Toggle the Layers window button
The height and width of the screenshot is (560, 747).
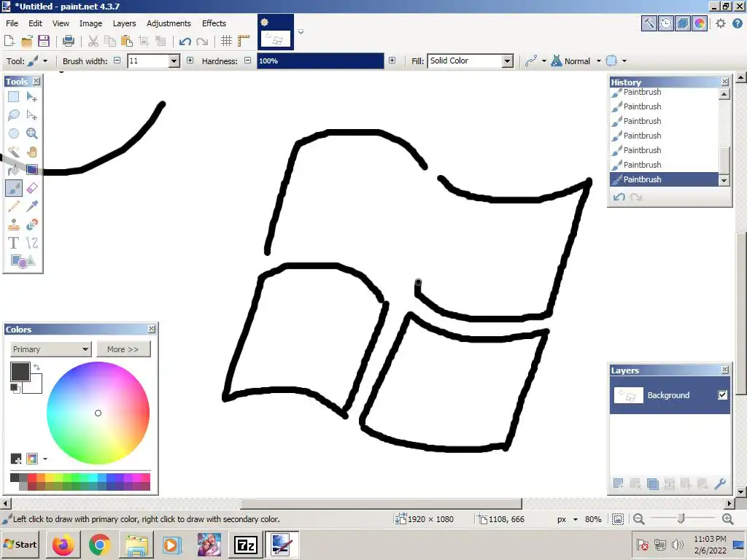click(682, 23)
